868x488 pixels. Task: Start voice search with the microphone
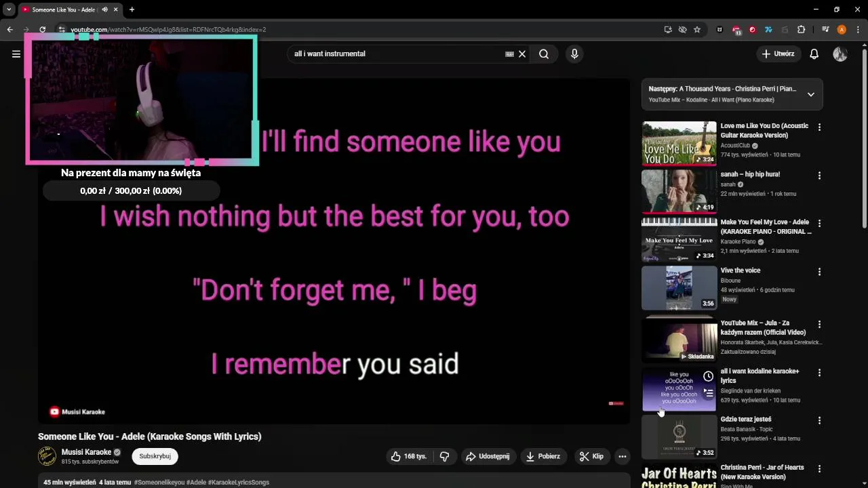(x=574, y=54)
